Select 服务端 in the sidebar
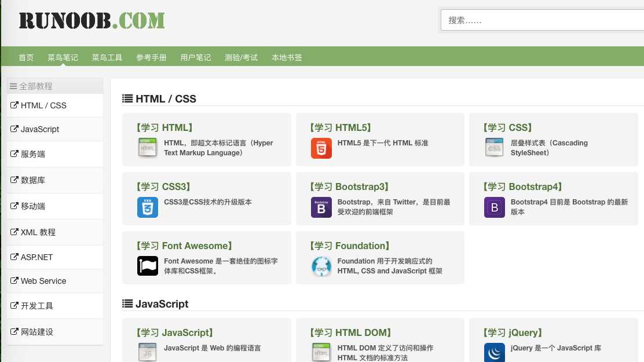The image size is (644, 362). pyautogui.click(x=55, y=154)
